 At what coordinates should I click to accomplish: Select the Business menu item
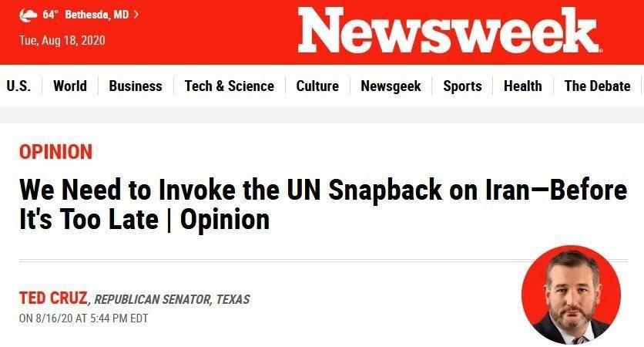(x=136, y=86)
